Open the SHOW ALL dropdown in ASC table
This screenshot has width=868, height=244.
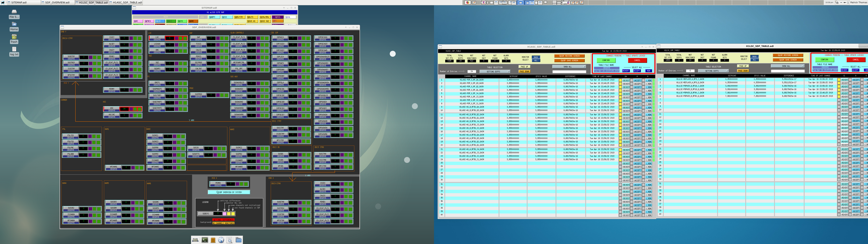click(569, 67)
